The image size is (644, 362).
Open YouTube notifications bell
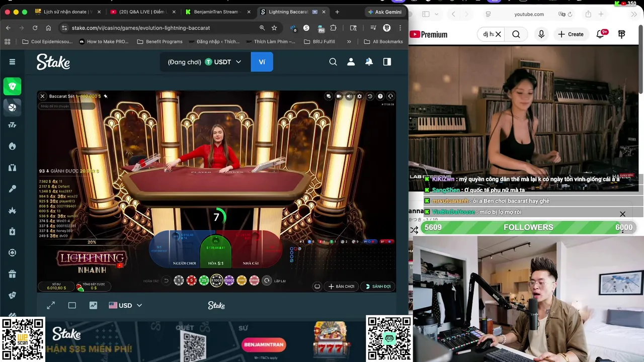[600, 34]
